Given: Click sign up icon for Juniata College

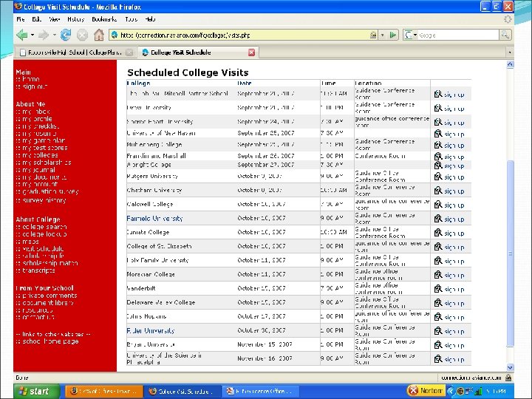Looking at the screenshot, I should click(x=438, y=233).
